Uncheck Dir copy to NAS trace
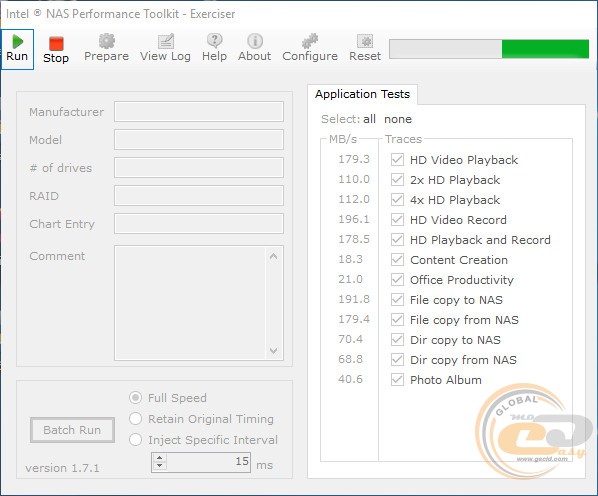Screen dimensions: 598x496 pos(397,339)
